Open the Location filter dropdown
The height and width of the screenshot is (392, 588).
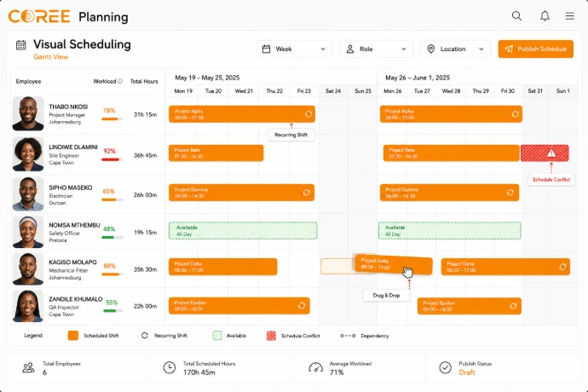click(x=455, y=49)
